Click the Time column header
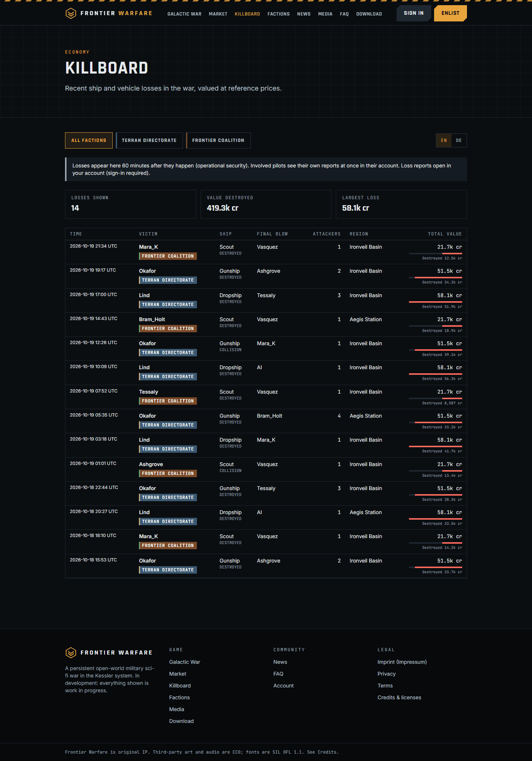The width and height of the screenshot is (532, 761). coord(76,234)
